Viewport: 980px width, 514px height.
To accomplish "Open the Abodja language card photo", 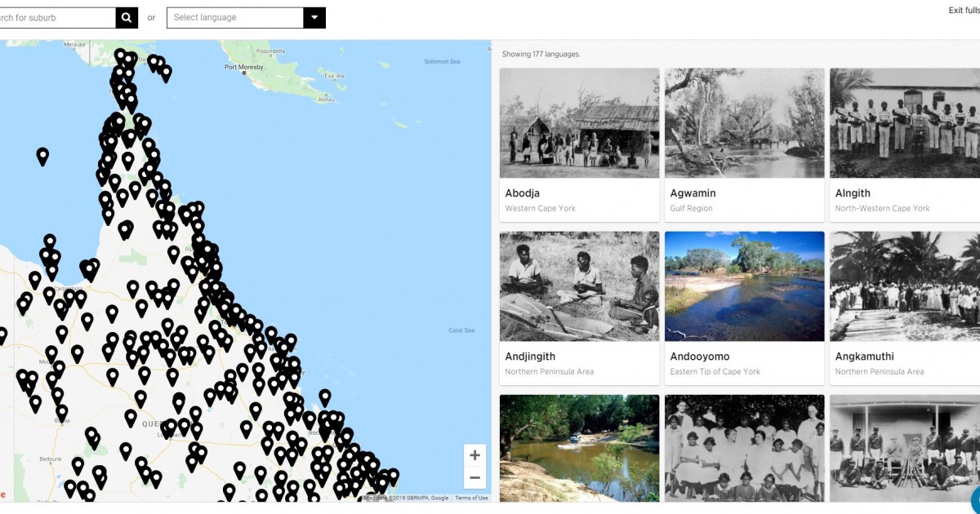I will point(580,123).
